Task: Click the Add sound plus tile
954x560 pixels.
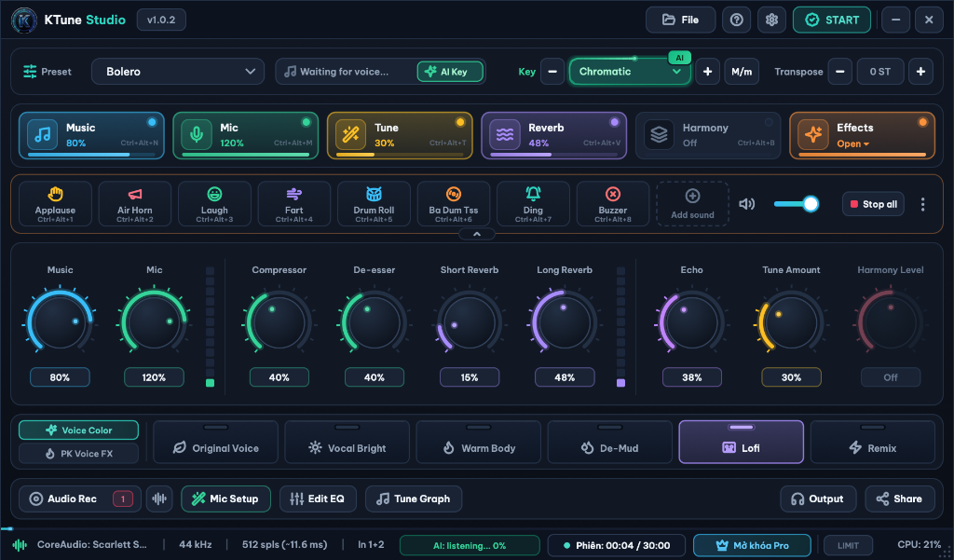Action: coord(692,204)
